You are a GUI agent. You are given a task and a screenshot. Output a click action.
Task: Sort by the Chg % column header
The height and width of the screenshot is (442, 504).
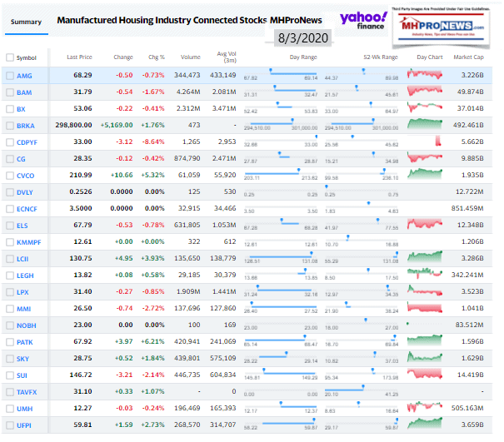click(x=157, y=57)
